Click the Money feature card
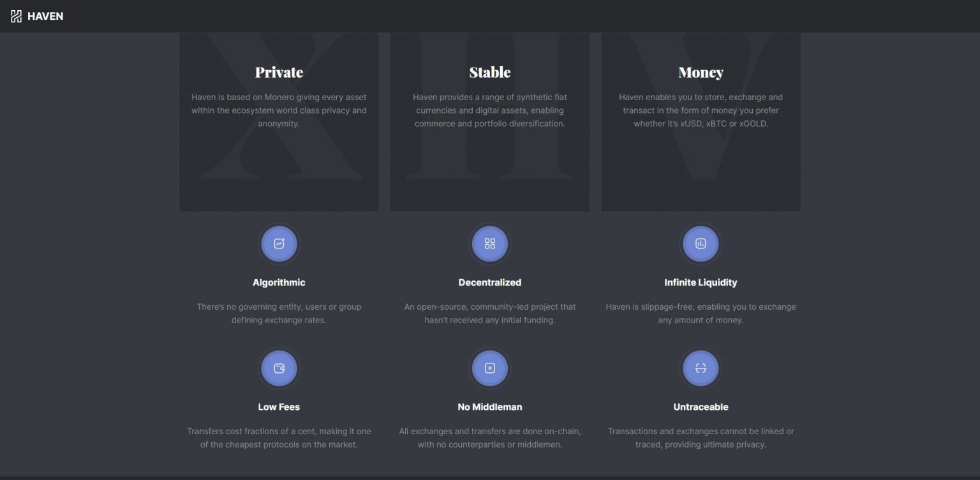Image resolution: width=980 pixels, height=480 pixels. [x=701, y=121]
